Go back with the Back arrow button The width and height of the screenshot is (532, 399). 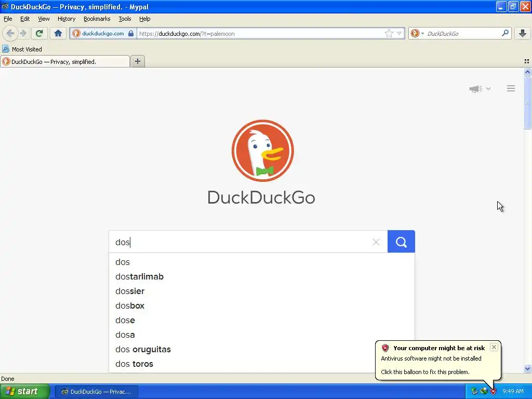click(10, 33)
